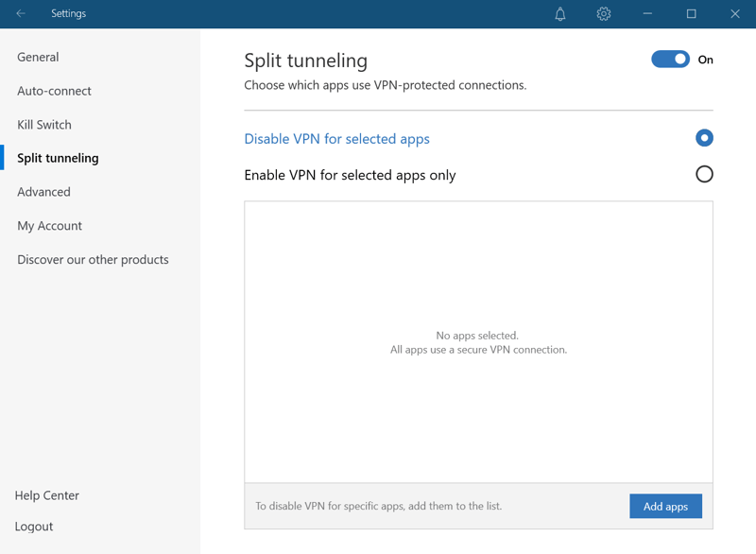Viewport: 756px width, 554px height.
Task: Open notifications bell icon
Action: [559, 14]
